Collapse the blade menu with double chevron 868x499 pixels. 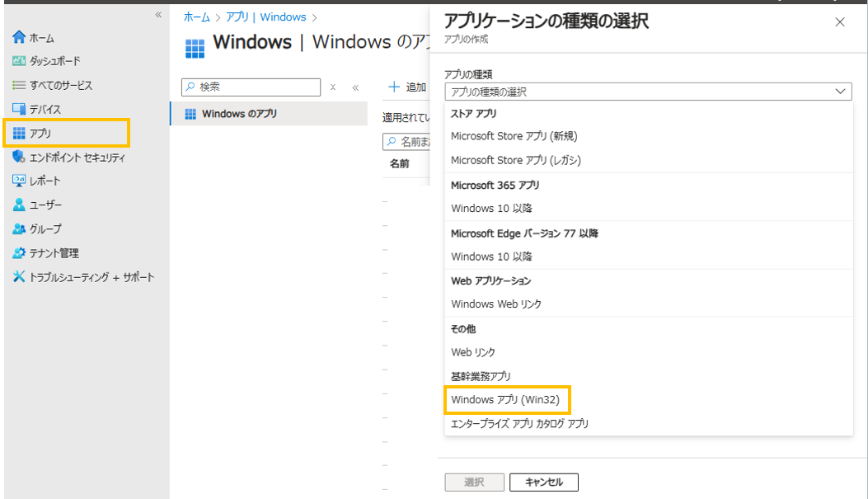(355, 87)
